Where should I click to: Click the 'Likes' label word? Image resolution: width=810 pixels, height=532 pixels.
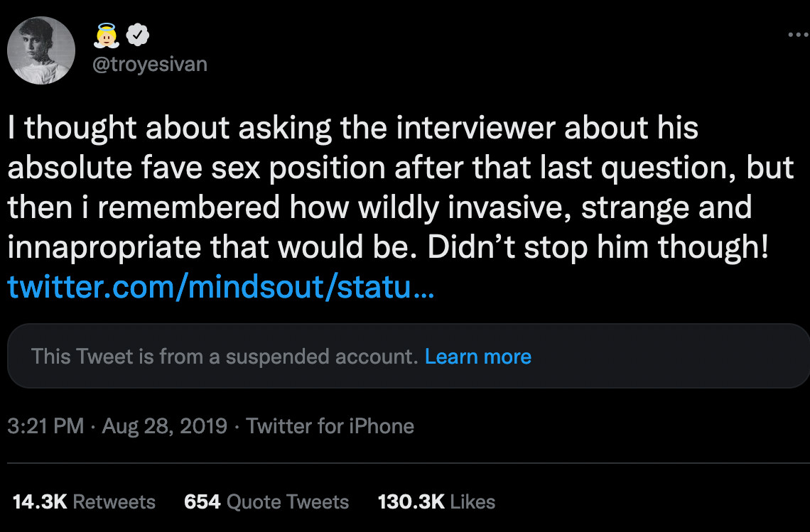tap(472, 502)
